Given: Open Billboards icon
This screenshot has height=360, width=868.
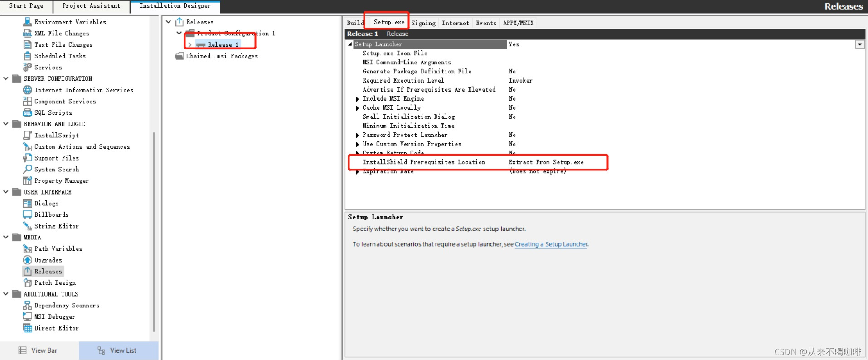Looking at the screenshot, I should point(27,214).
